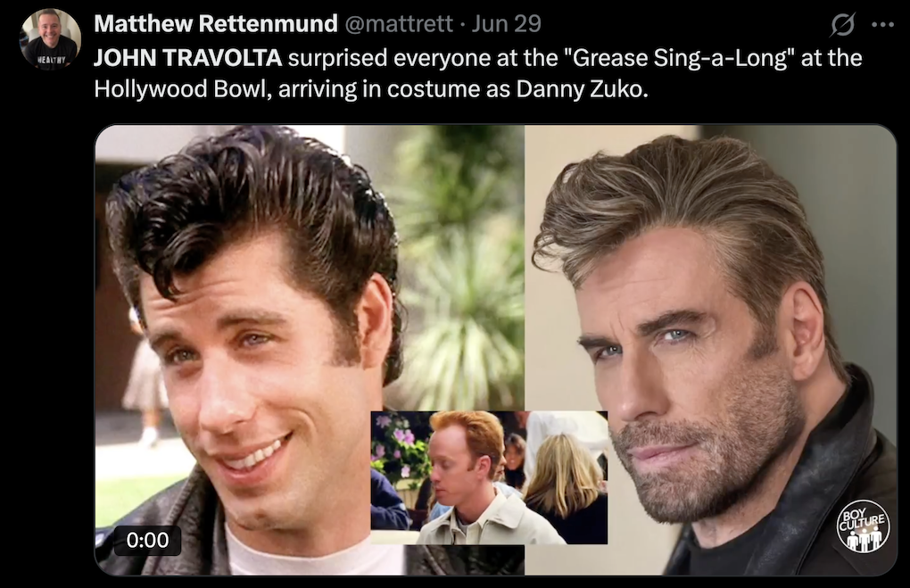Visit the @mattrett handle link
The height and width of the screenshot is (588, 910).
(x=399, y=24)
